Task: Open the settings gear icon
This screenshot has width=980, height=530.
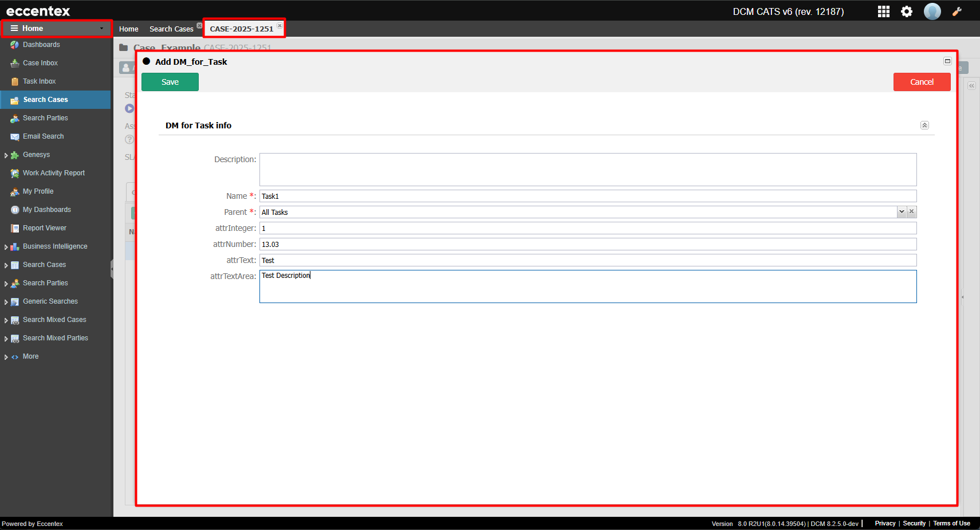Action: 907,11
